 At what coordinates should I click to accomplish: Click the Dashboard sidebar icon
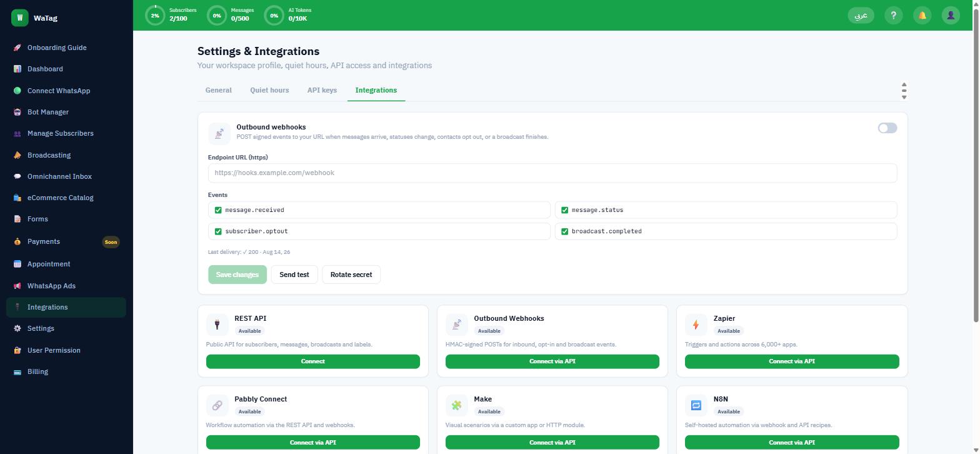tap(17, 69)
